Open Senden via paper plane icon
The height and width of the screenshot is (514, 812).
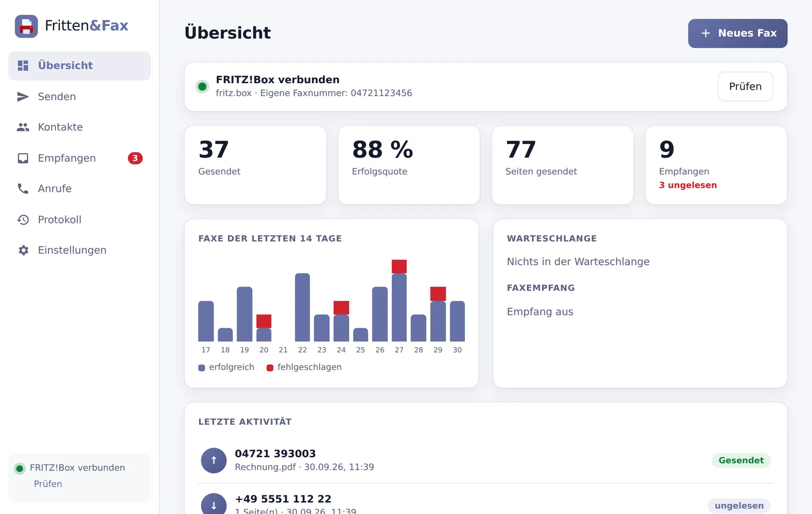[23, 96]
